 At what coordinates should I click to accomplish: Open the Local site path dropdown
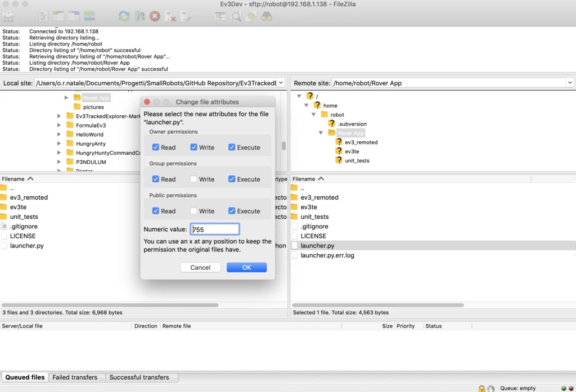point(281,83)
